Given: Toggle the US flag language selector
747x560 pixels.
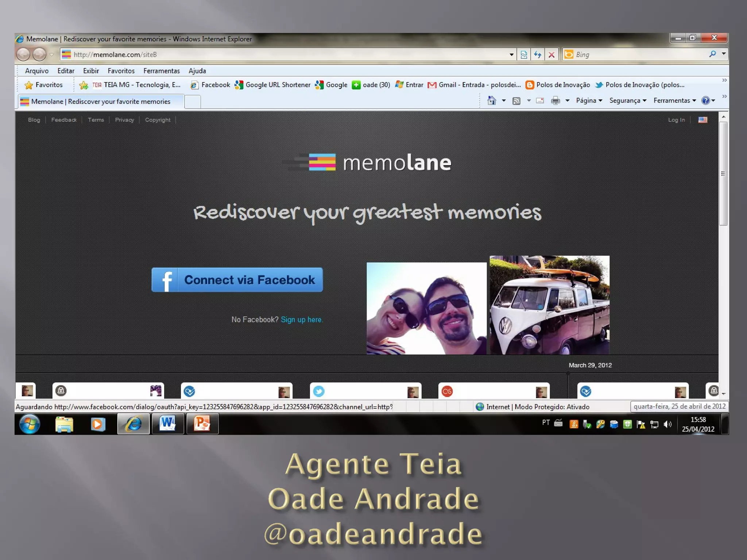Looking at the screenshot, I should tap(703, 120).
